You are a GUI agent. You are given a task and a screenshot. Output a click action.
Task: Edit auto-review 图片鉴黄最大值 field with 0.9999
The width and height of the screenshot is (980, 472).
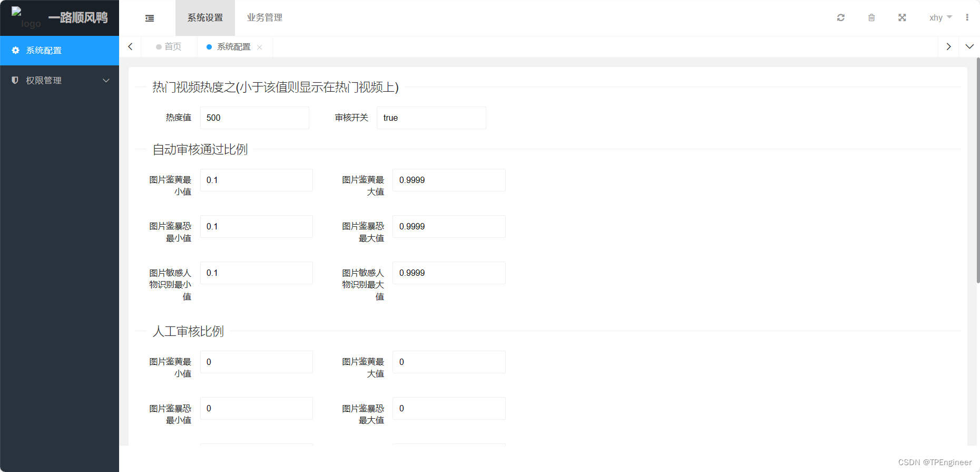click(449, 180)
